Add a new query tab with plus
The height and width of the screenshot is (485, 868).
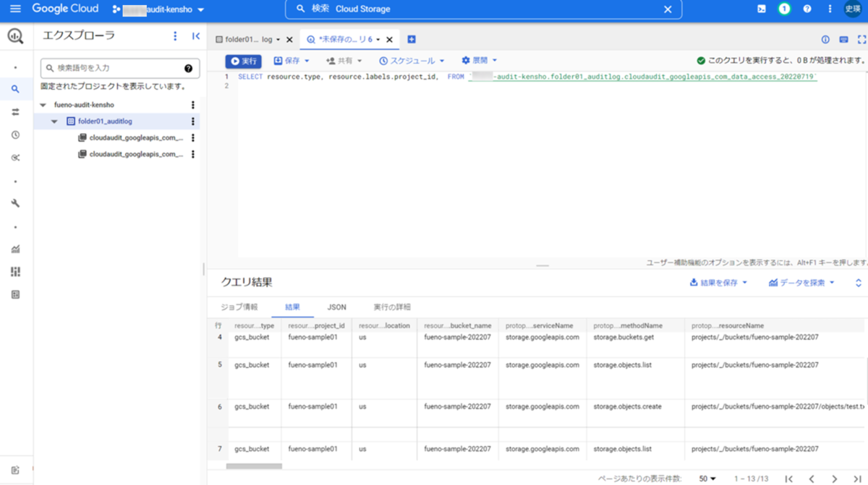[x=412, y=39]
